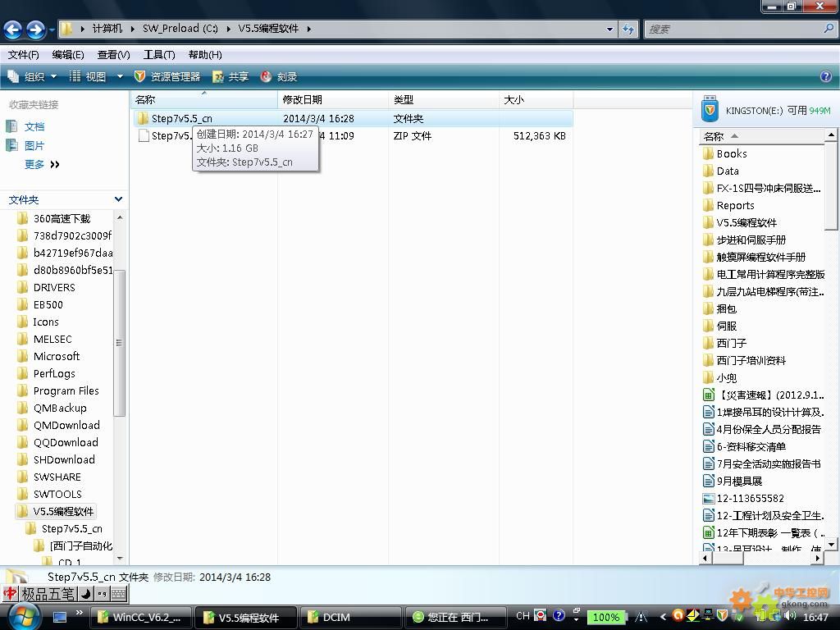The height and width of the screenshot is (630, 840).
Task: Click the magnifier search icon
Action: click(829, 29)
